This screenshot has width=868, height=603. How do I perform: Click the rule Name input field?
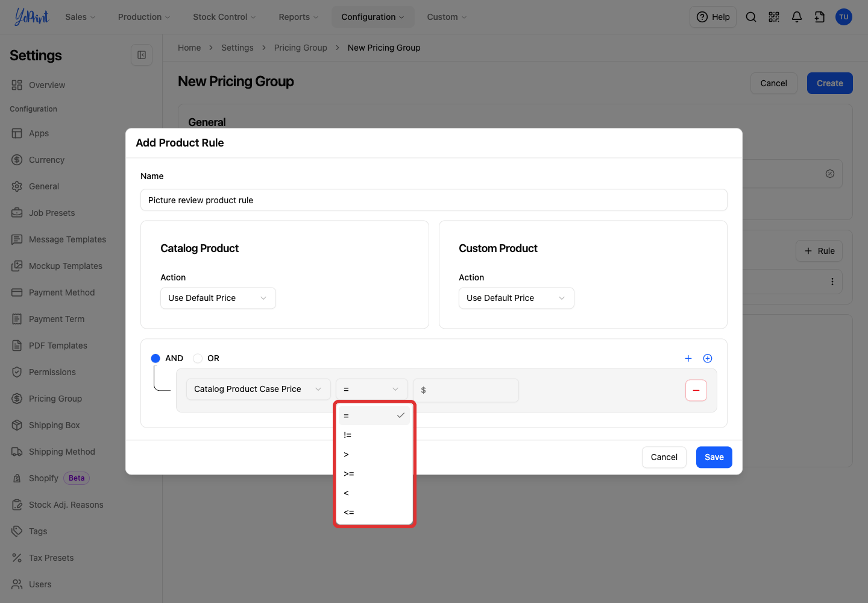point(434,200)
